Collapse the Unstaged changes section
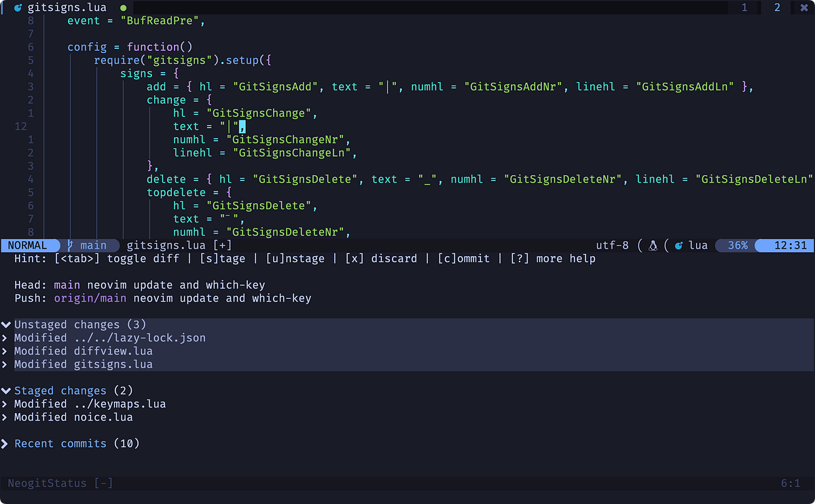The width and height of the screenshot is (815, 504). 6,325
